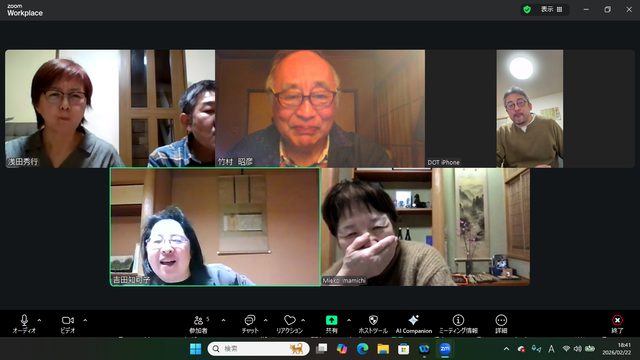Switch the IME input mode 'A' indicator

551,349
